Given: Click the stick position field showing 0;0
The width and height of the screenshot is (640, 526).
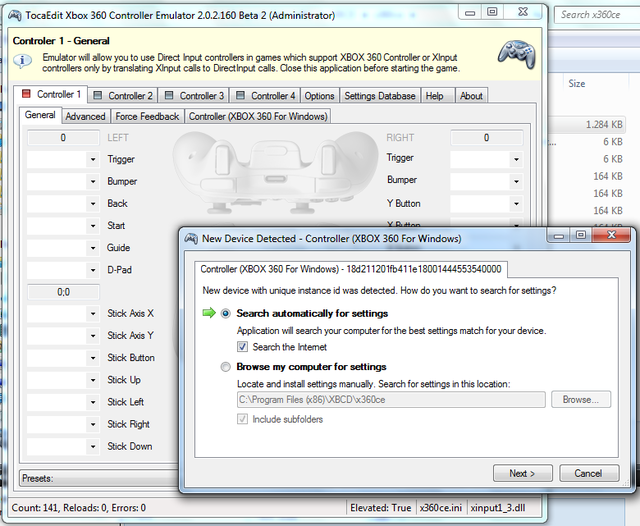Looking at the screenshot, I should (x=63, y=292).
